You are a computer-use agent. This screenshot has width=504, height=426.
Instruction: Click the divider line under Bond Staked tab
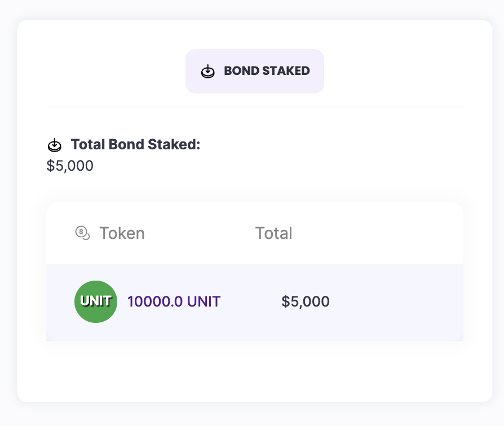(x=255, y=108)
